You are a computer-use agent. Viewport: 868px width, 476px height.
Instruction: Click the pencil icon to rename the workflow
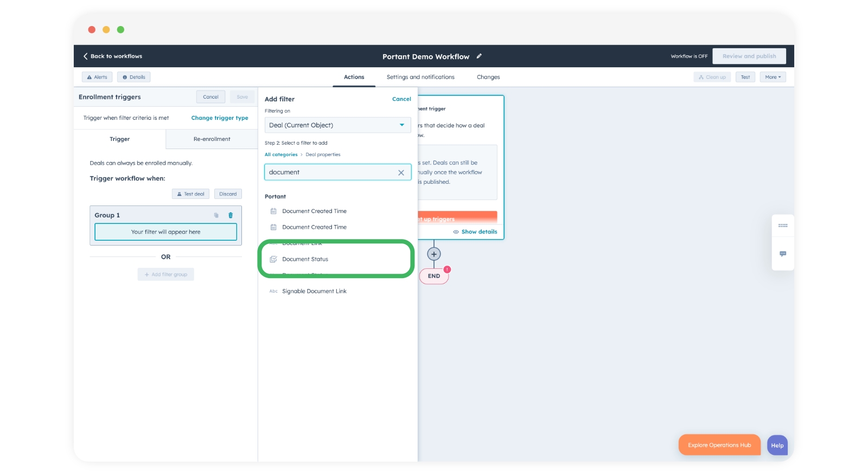pyautogui.click(x=479, y=56)
